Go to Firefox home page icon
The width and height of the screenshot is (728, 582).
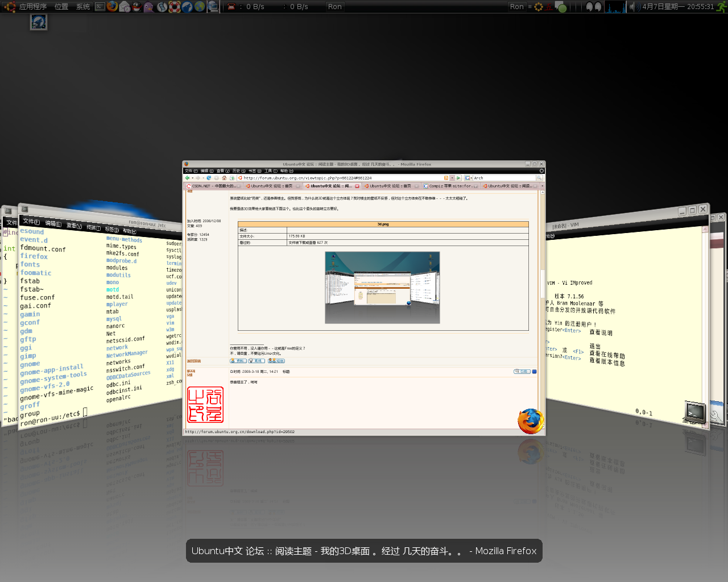pyautogui.click(x=224, y=178)
